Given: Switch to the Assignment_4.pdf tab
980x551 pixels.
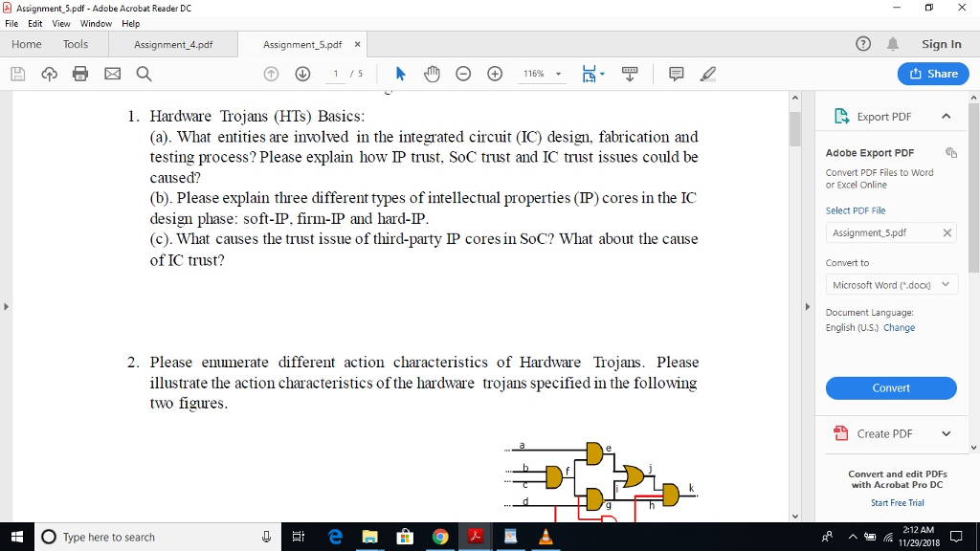Looking at the screenshot, I should point(172,43).
